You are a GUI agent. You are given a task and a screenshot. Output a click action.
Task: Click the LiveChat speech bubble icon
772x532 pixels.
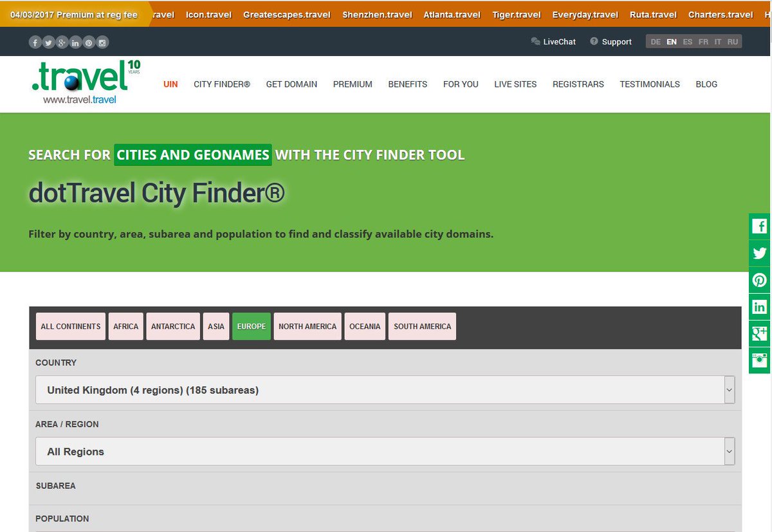coord(535,42)
